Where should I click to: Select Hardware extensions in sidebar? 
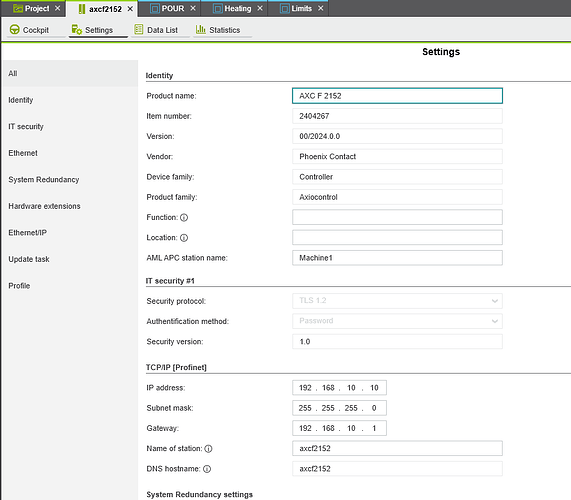[70, 206]
